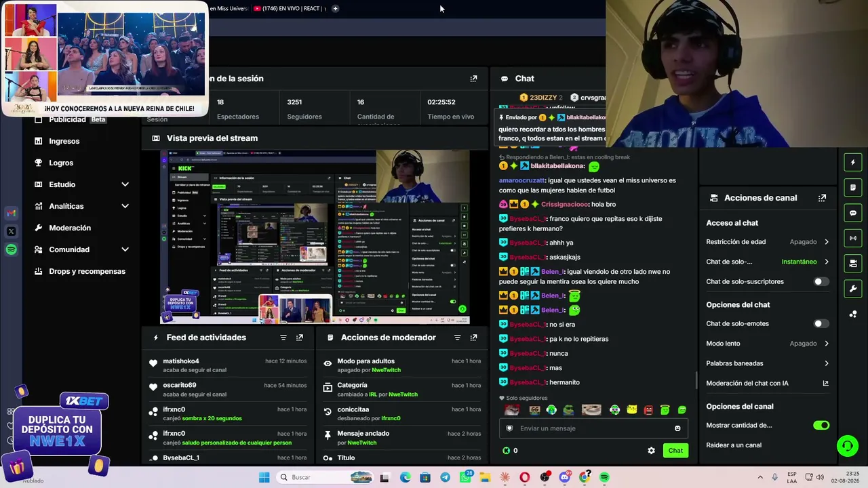This screenshot has width=868, height=488.
Task: Open Chat de solo-... Instantáneo options
Action: (x=767, y=262)
